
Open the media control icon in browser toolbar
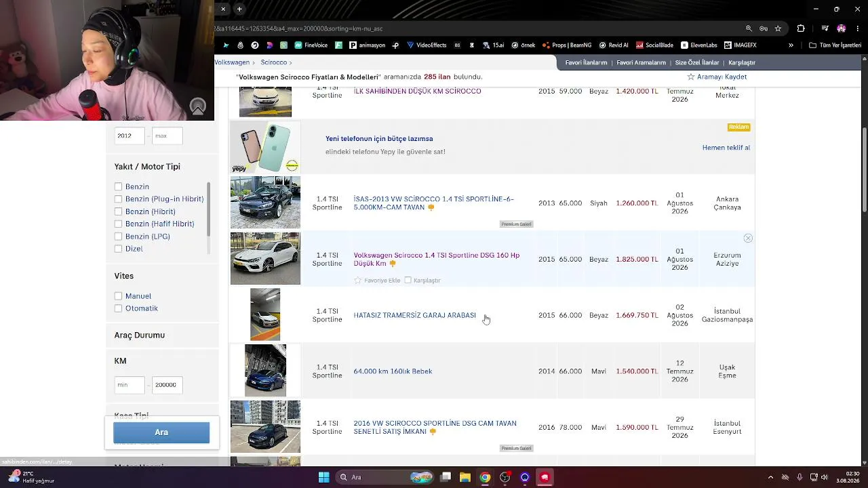click(825, 28)
